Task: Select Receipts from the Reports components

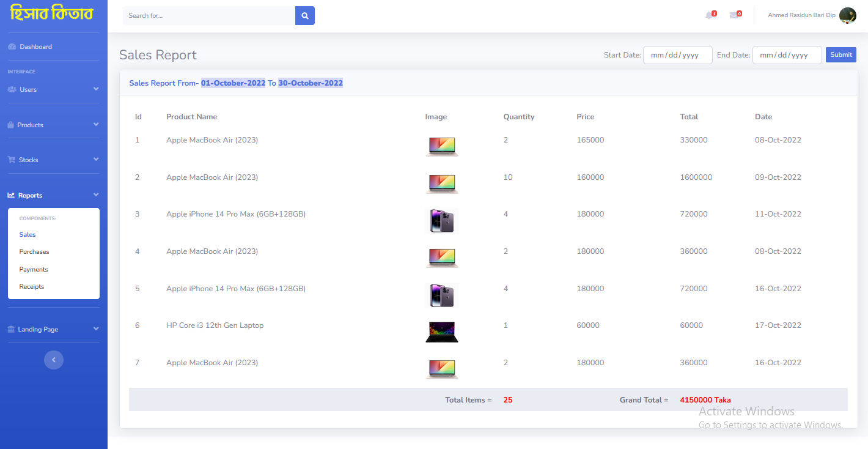Action: (31, 286)
